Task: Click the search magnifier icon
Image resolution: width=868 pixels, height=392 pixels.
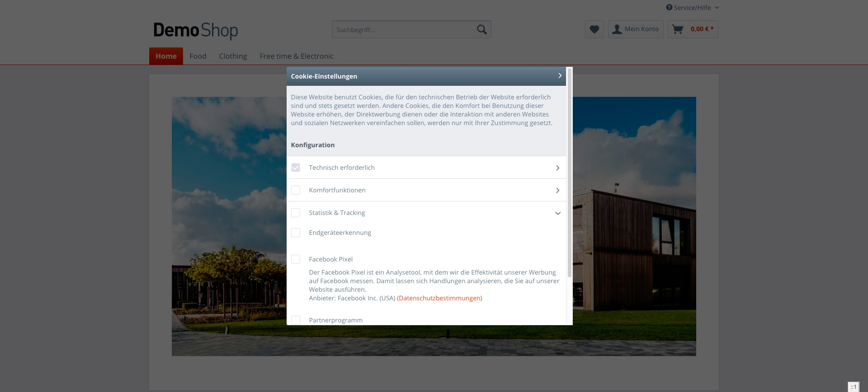Action: tap(482, 29)
